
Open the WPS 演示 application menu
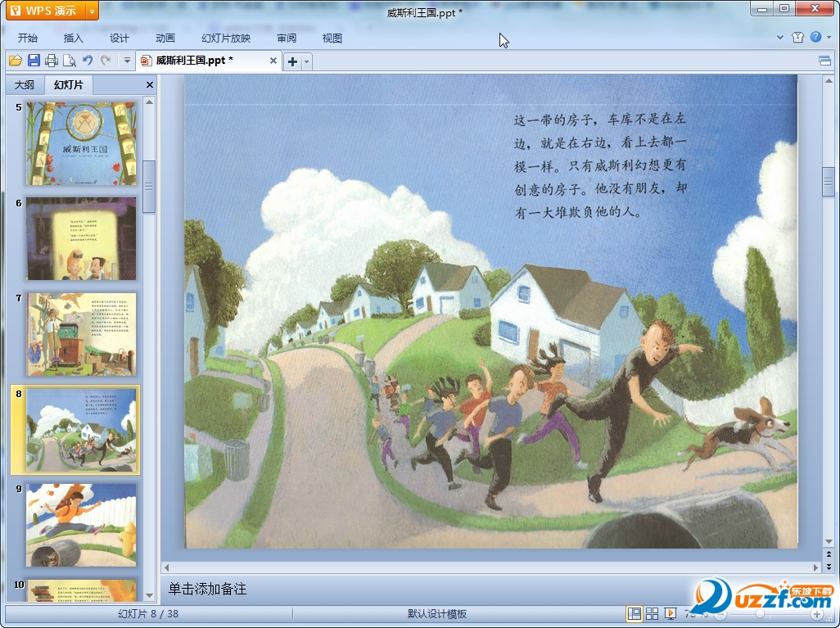coord(46,10)
